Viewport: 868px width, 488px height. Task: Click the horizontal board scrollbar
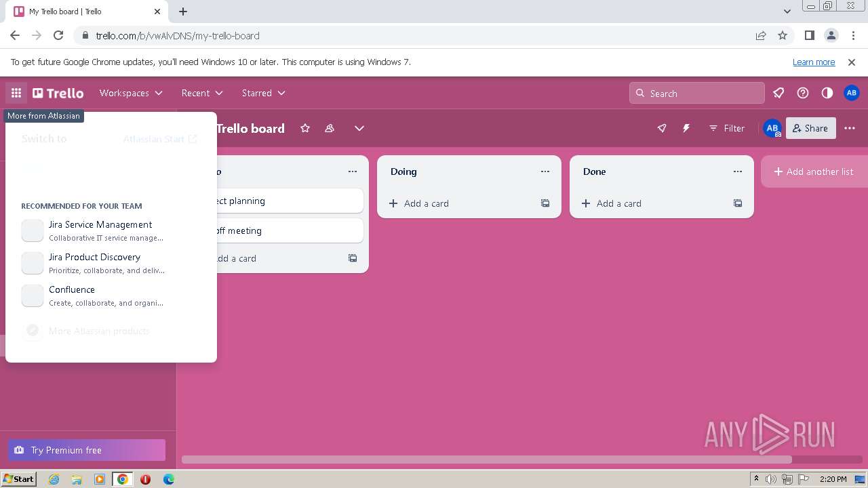point(486,460)
